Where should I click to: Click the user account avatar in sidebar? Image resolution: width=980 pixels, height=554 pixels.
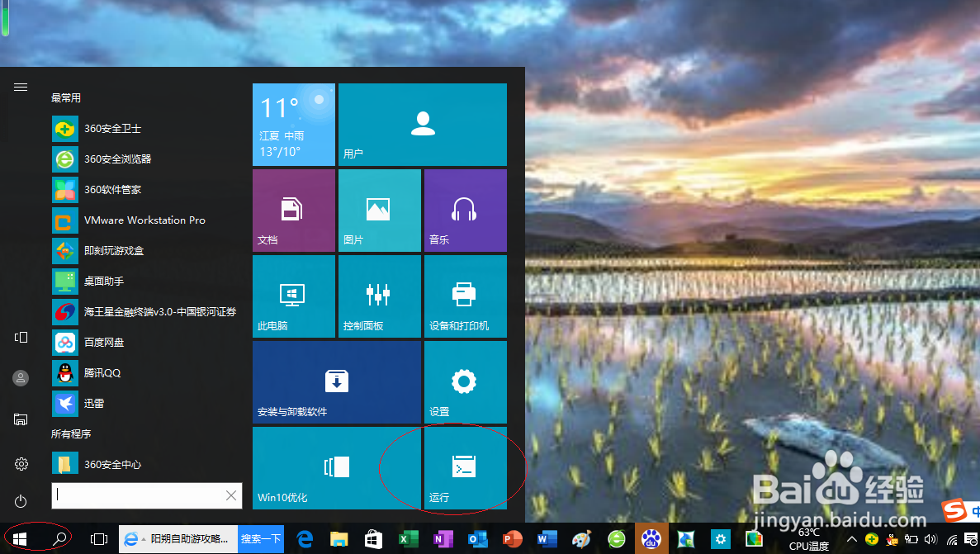(x=21, y=377)
